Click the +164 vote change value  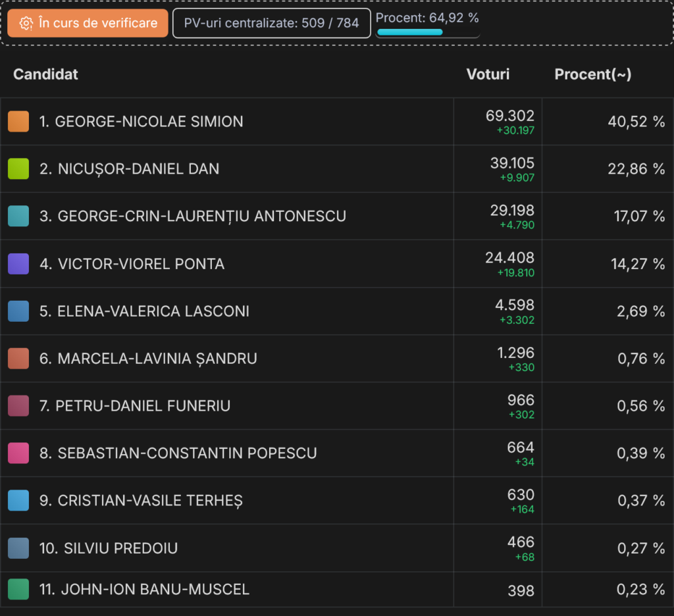pos(522,509)
